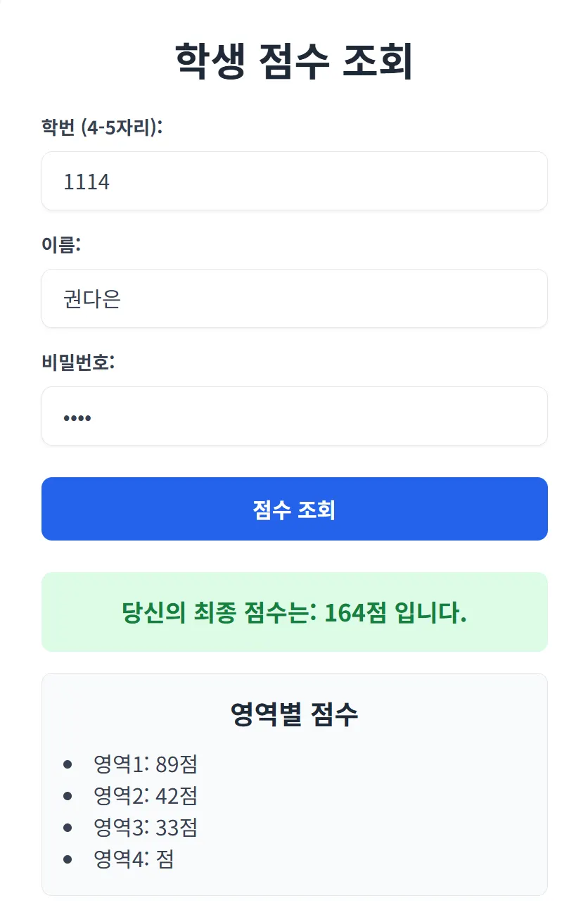Click the bullet point before 영역2
This screenshot has height=903, width=588.
click(68, 796)
